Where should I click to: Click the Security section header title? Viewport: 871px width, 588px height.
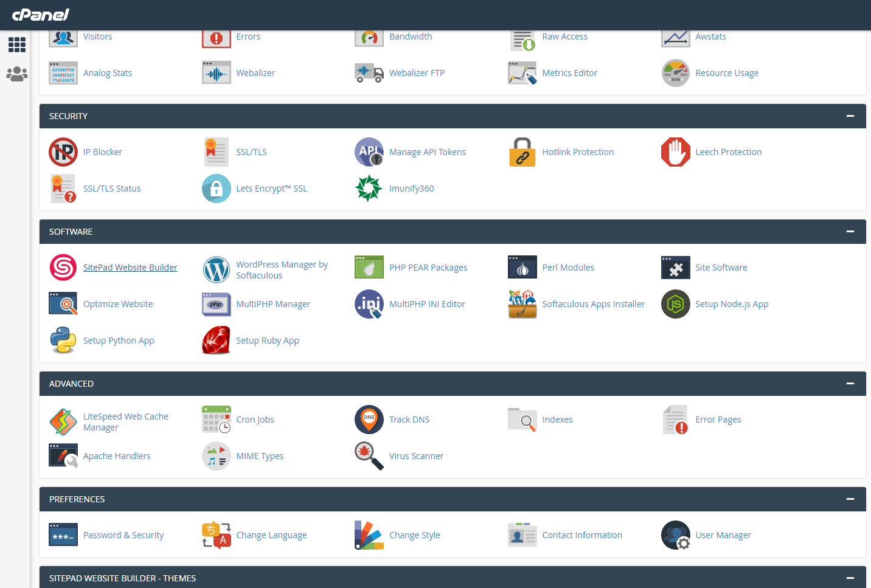tap(68, 116)
